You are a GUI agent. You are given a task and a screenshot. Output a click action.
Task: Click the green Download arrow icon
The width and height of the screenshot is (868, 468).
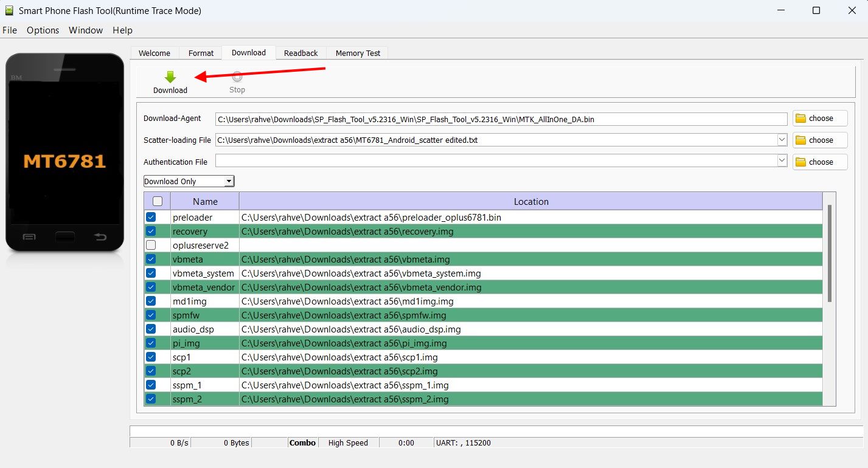(170, 77)
